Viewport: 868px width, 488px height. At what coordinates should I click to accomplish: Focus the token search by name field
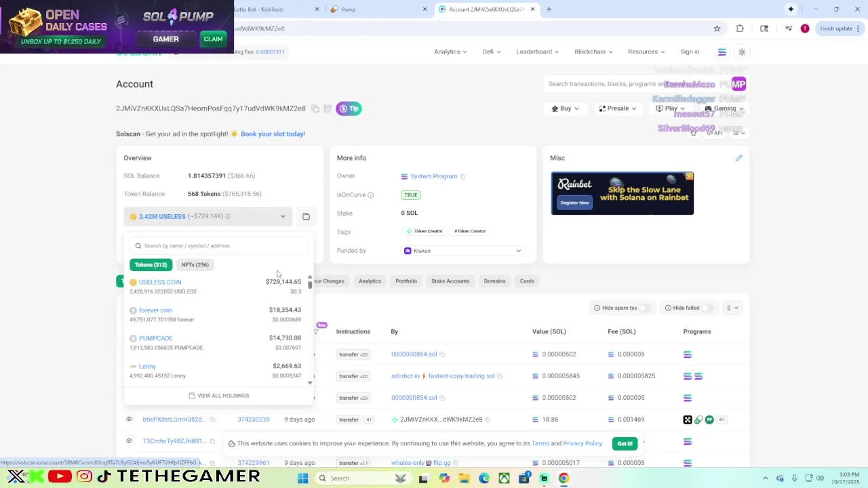coord(218,246)
